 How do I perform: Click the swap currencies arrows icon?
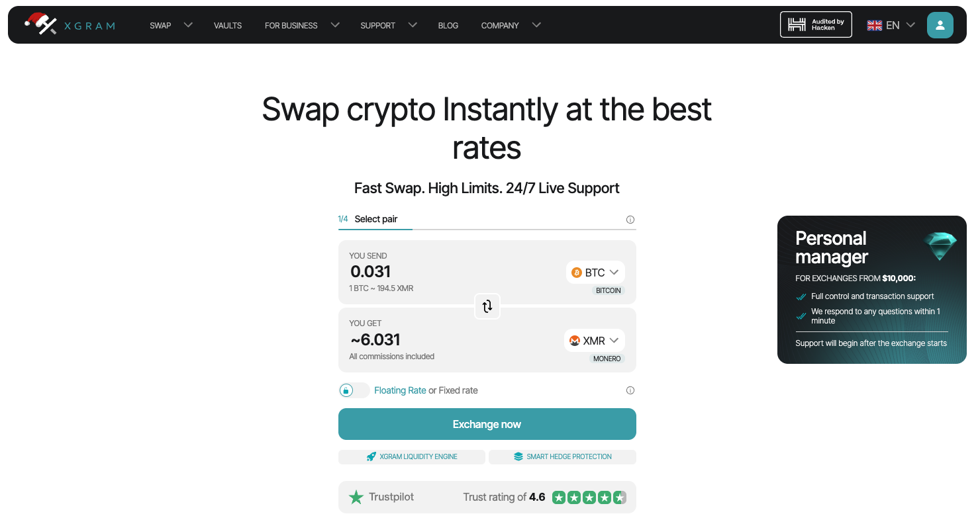click(x=487, y=306)
